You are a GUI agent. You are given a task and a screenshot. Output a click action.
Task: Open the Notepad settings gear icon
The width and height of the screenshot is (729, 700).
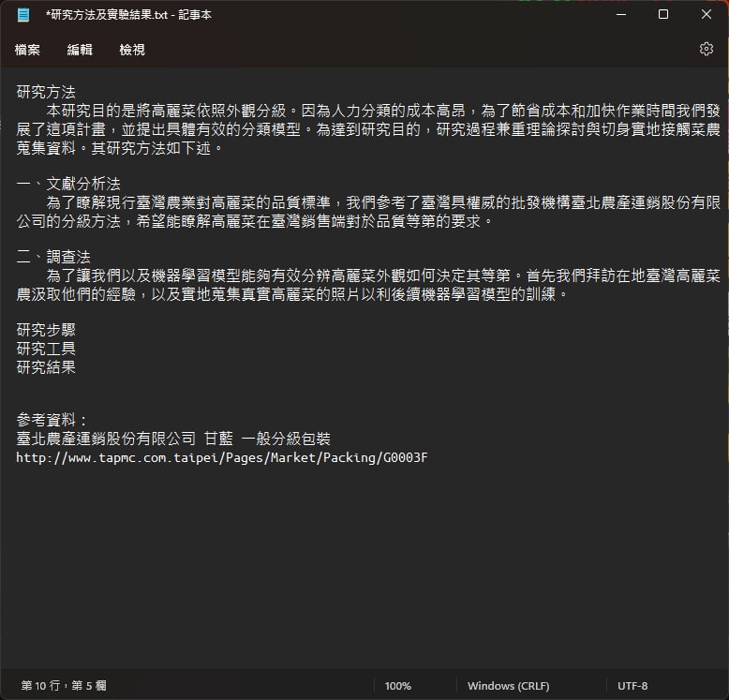click(706, 49)
